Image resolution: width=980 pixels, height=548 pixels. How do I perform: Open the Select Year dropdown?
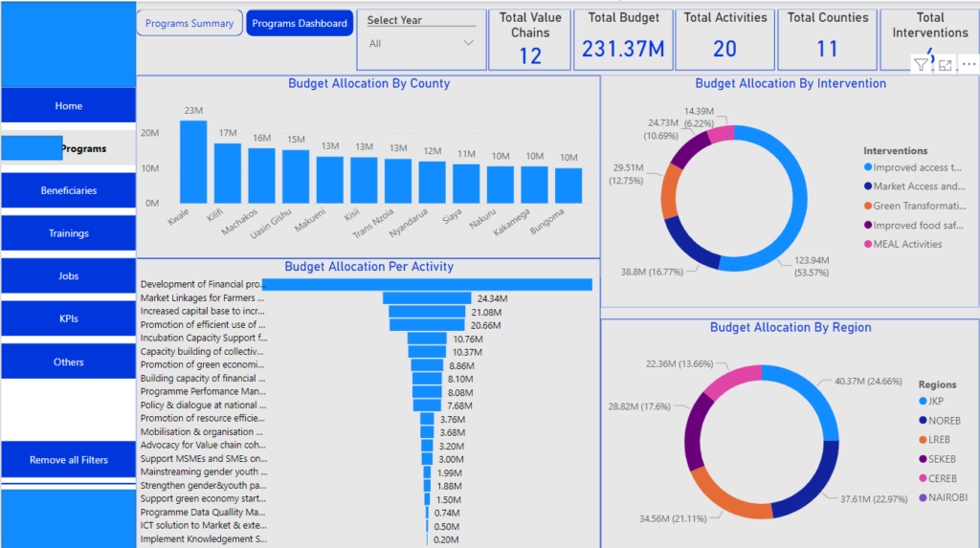tap(421, 43)
